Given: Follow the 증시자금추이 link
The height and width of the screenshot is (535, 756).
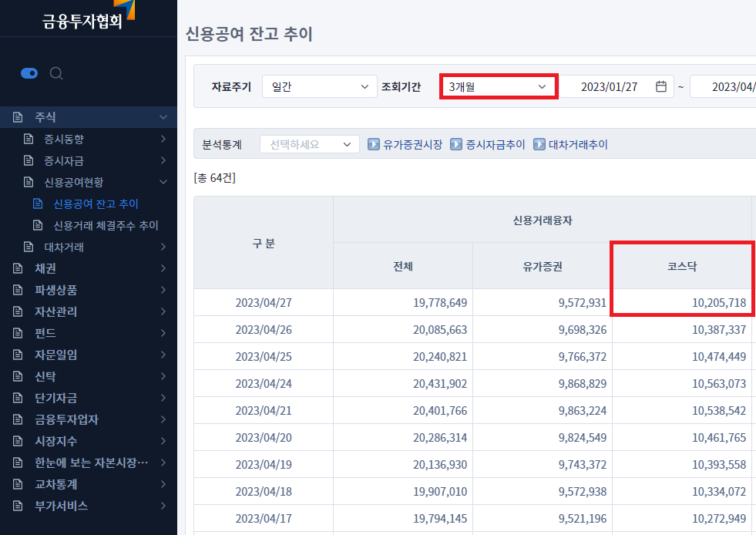Looking at the screenshot, I should (496, 144).
